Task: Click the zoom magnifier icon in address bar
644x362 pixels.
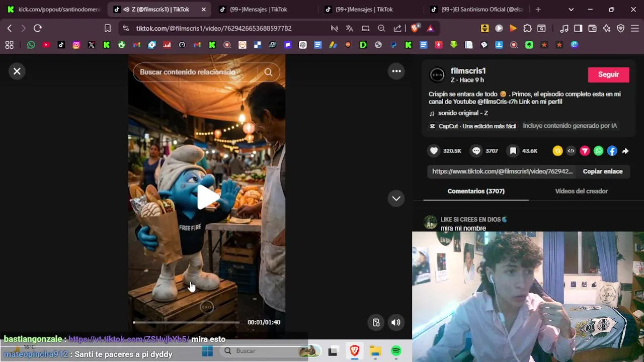Action: (381, 28)
